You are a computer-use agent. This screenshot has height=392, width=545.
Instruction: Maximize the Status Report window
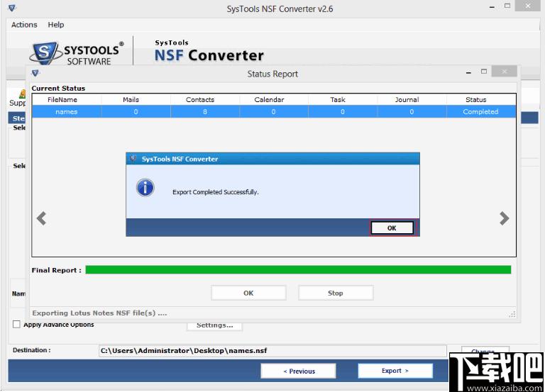(x=484, y=72)
